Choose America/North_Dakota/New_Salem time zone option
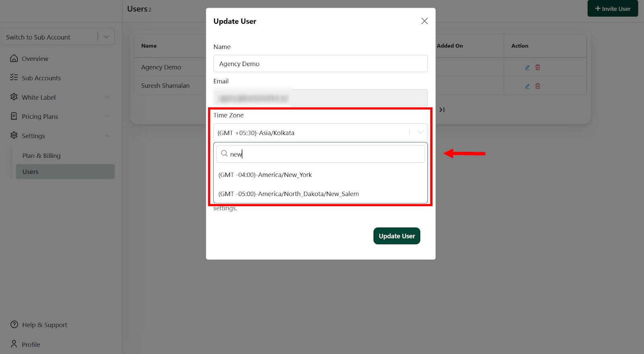This screenshot has width=644, height=354. pos(289,194)
